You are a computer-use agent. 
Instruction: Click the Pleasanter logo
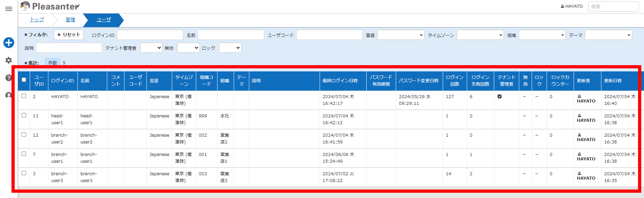[x=50, y=6]
